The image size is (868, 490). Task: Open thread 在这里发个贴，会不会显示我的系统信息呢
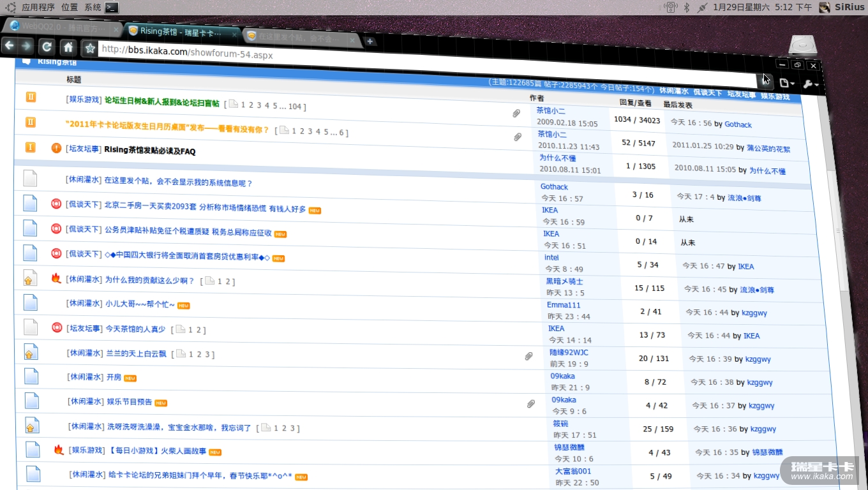(178, 182)
